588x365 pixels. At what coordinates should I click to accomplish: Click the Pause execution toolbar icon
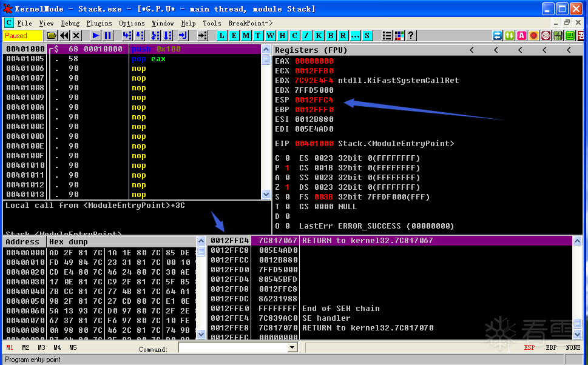pos(108,36)
